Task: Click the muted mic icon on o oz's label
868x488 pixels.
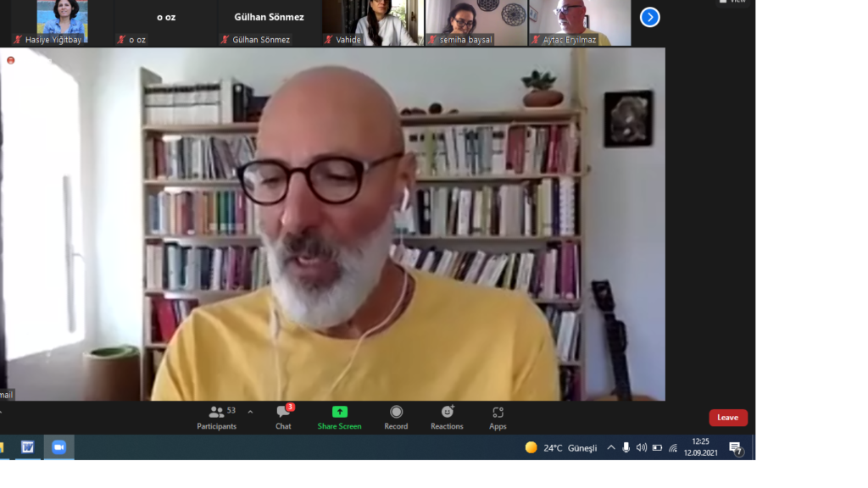Action: pyautogui.click(x=121, y=39)
